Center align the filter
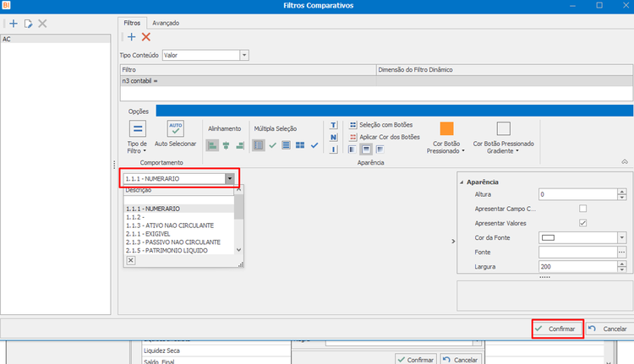The width and height of the screenshot is (634, 364). click(x=226, y=145)
